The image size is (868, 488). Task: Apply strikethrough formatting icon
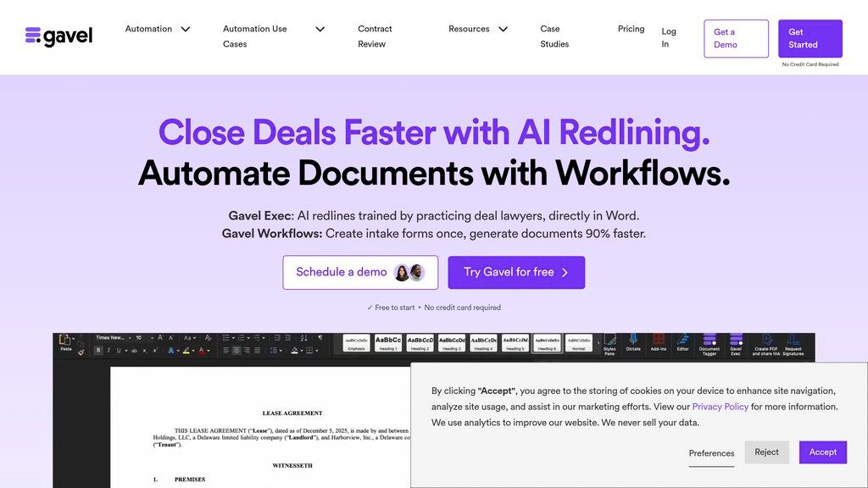[134, 350]
